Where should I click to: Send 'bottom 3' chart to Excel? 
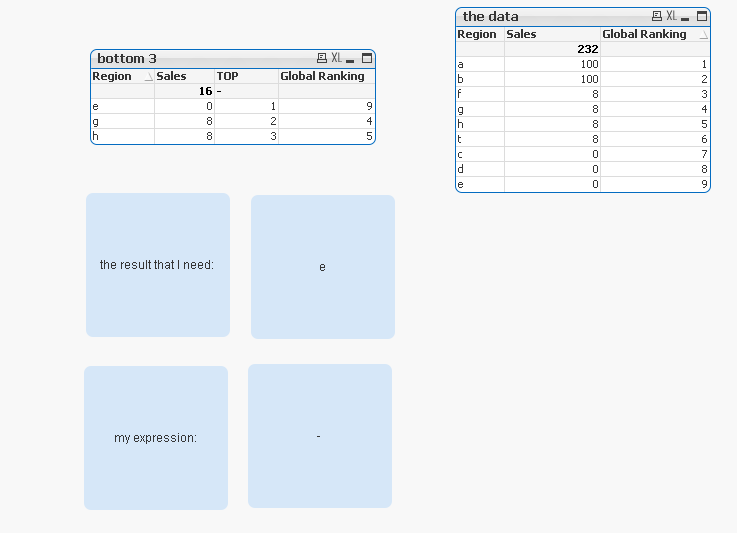336,59
